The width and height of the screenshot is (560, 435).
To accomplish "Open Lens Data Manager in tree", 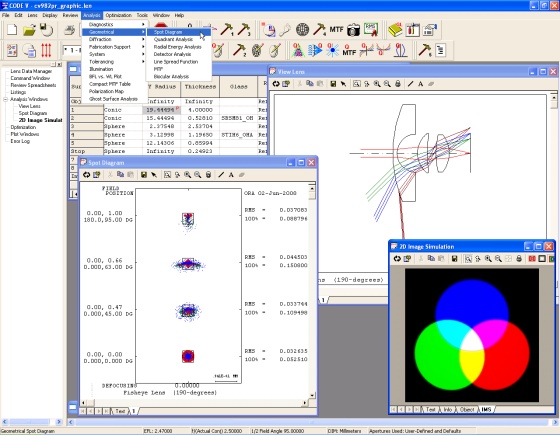I will point(31,71).
